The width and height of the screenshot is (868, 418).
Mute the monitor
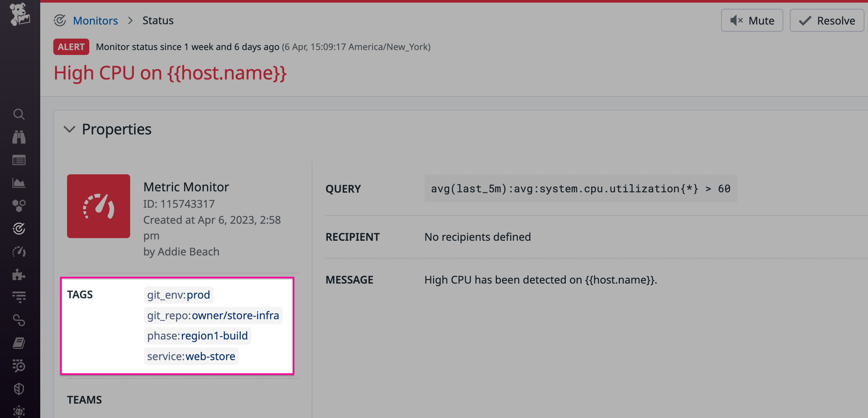click(x=752, y=20)
